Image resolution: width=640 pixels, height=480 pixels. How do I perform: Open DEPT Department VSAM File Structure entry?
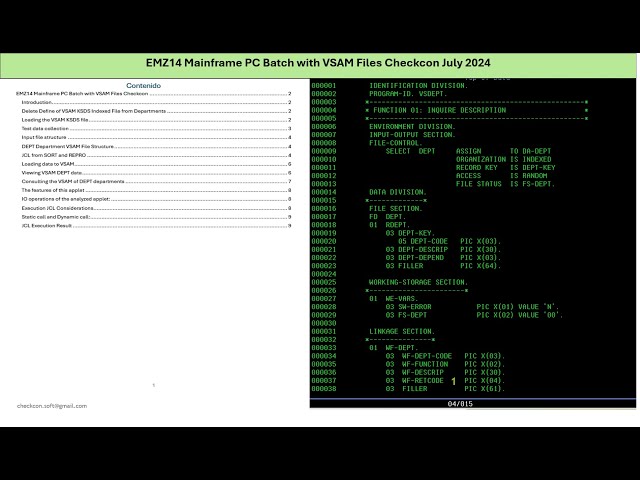point(156,147)
